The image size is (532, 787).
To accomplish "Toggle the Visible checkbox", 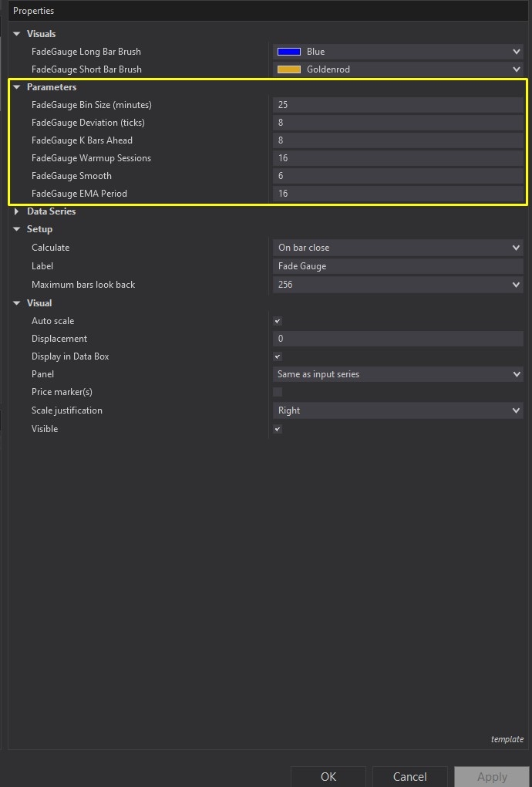I will click(x=278, y=429).
